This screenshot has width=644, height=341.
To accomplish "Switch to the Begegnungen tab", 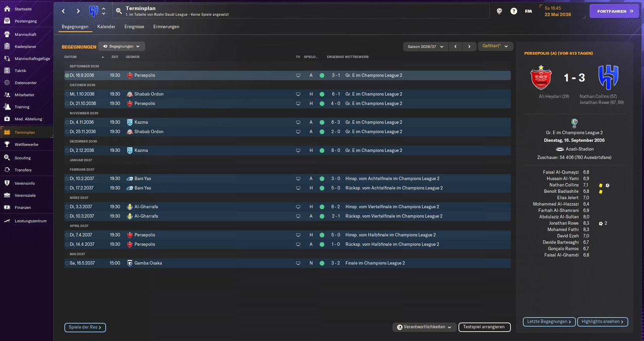I will point(75,27).
